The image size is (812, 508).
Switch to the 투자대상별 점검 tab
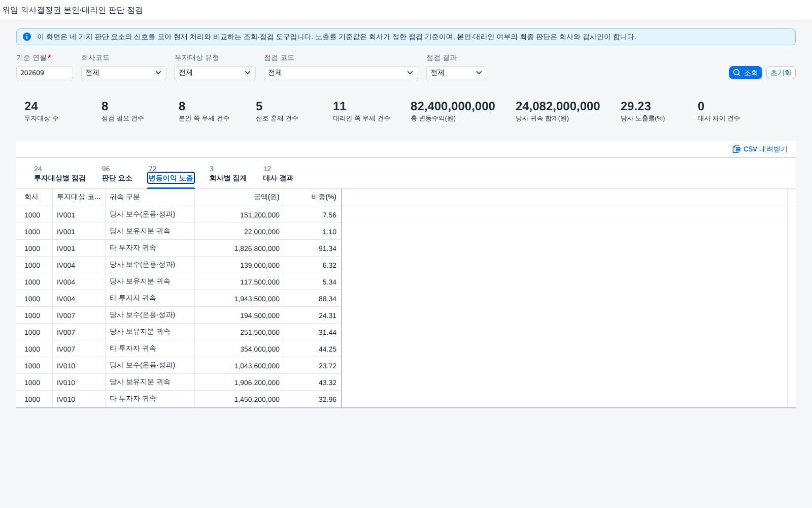coord(59,174)
